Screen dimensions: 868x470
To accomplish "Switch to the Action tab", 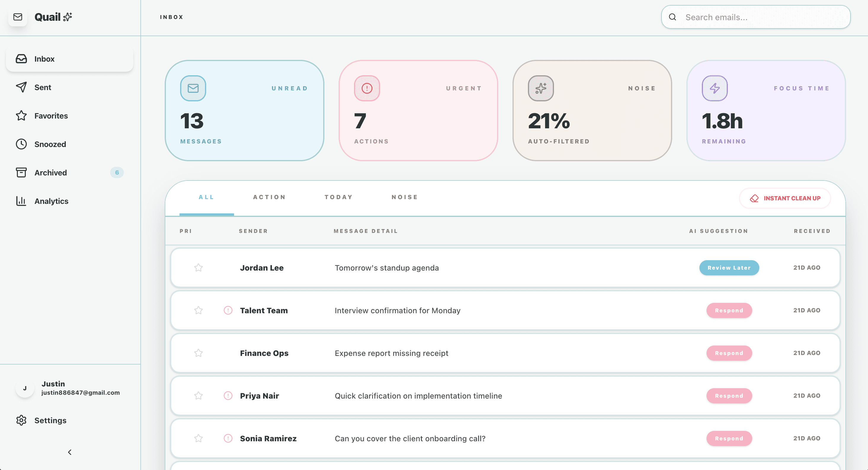I will point(269,197).
